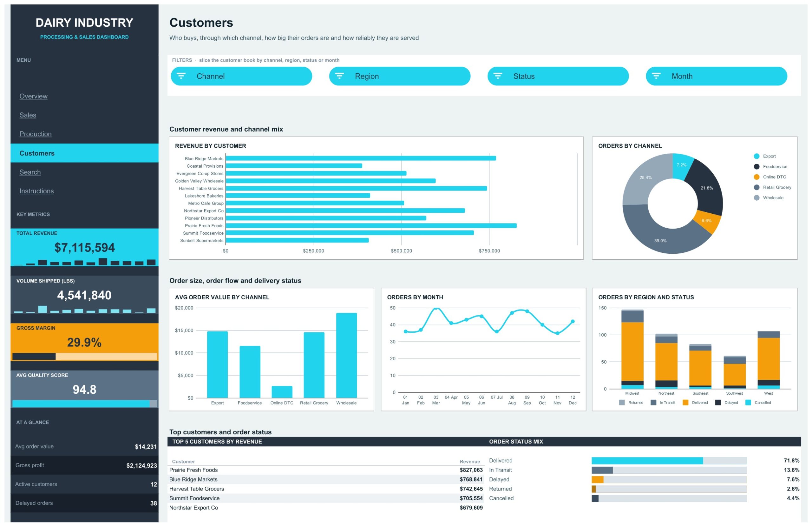Click the filter icon on the Channel slicer
812x527 pixels.
(181, 76)
